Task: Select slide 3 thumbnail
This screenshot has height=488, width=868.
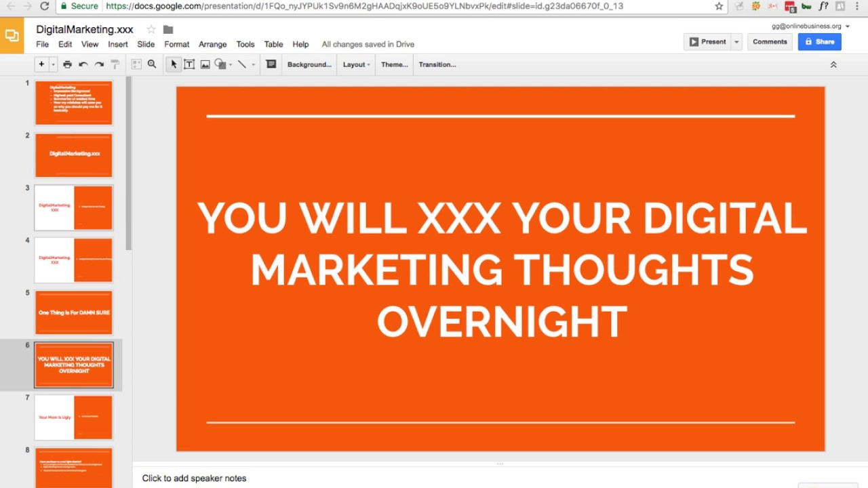Action: [x=74, y=207]
